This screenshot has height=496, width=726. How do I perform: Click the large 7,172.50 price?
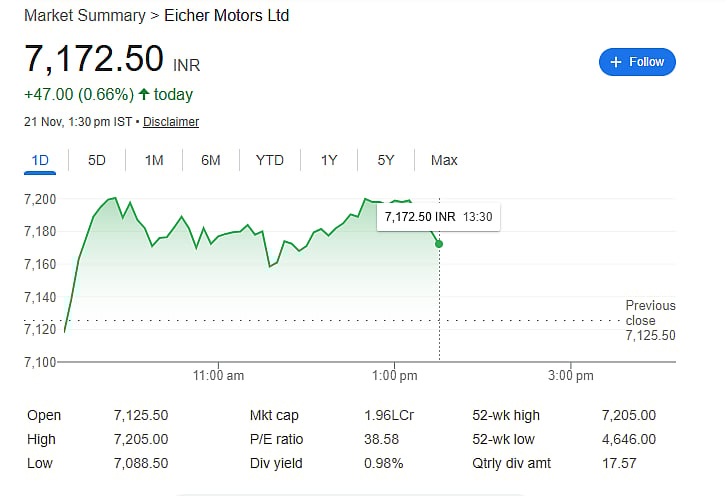(94, 59)
